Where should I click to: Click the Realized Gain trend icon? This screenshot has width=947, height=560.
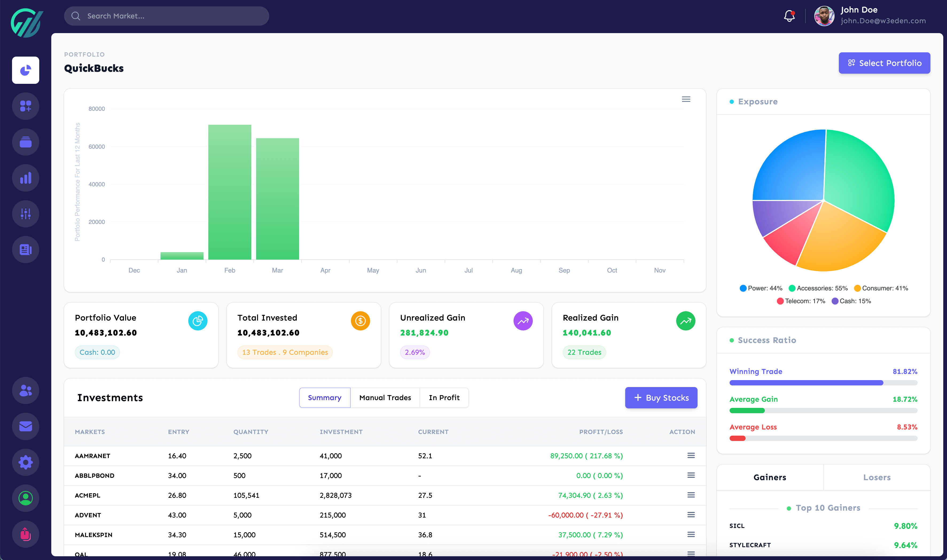click(686, 321)
